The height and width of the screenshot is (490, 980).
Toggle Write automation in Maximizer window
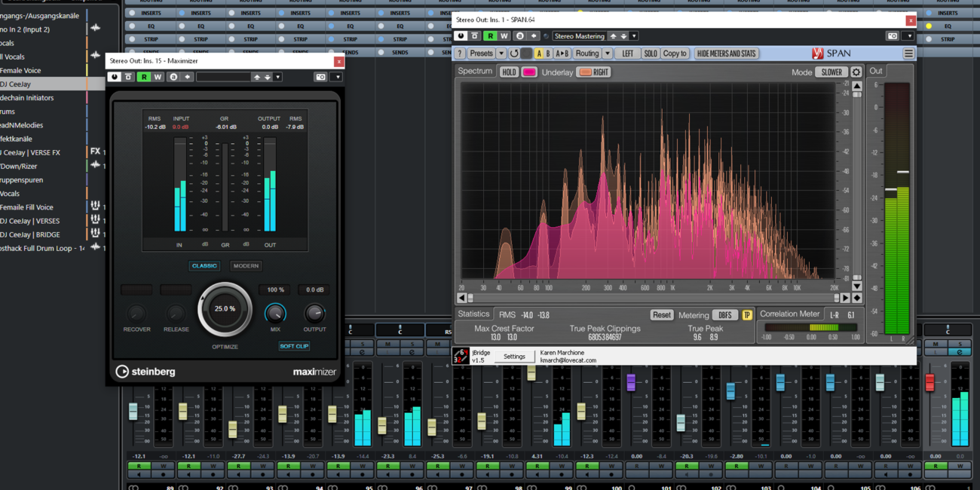point(158,77)
